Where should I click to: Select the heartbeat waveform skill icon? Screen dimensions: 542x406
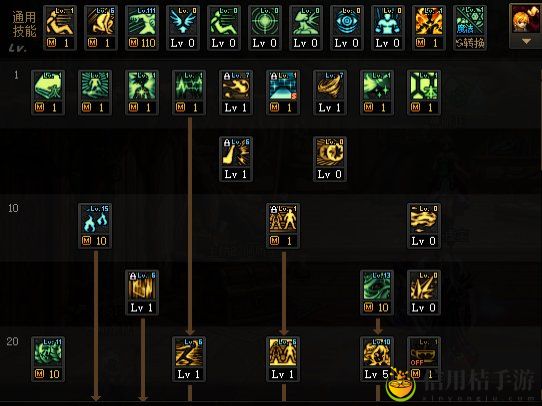(189, 92)
